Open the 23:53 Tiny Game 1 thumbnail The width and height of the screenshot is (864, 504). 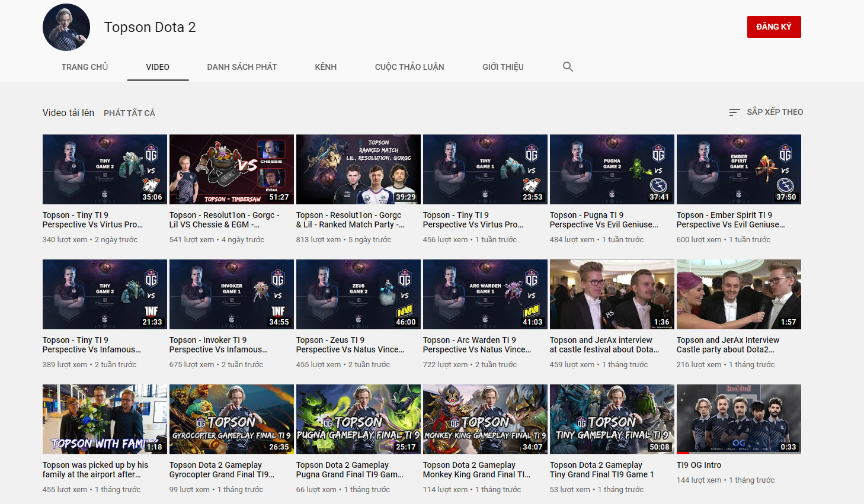(x=485, y=169)
